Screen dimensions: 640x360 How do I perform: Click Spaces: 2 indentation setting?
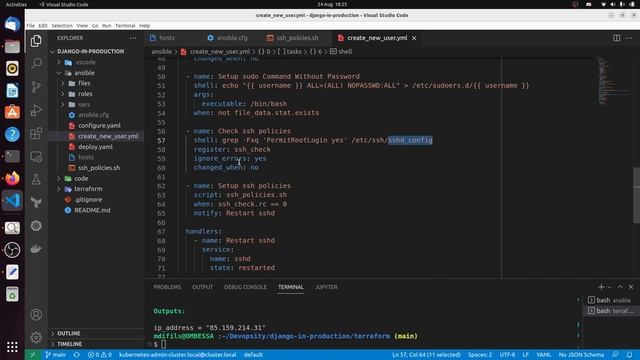click(x=480, y=355)
